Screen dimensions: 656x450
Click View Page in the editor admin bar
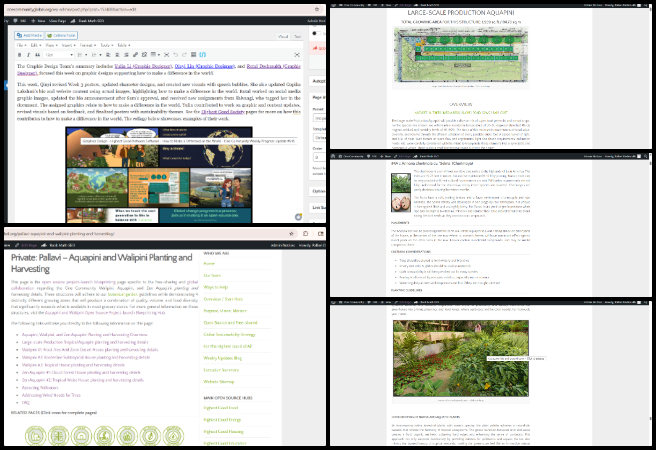(x=57, y=20)
